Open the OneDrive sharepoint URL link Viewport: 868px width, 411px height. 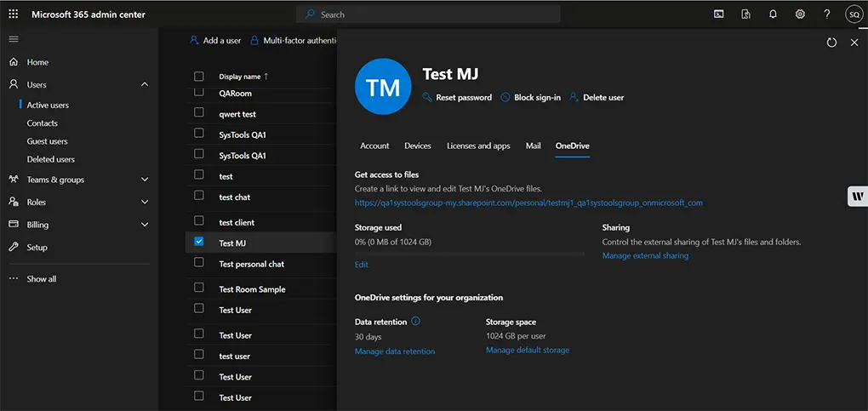coord(528,203)
